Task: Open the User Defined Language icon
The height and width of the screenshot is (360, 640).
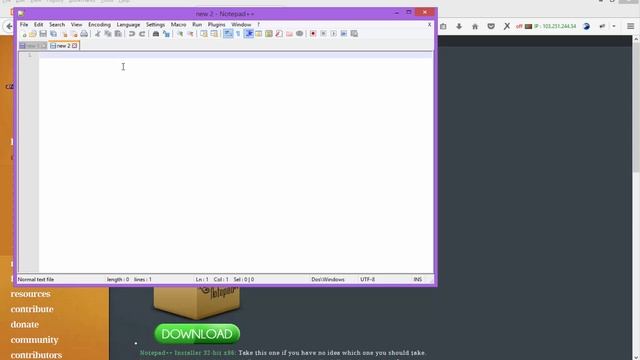Action: coord(259,34)
